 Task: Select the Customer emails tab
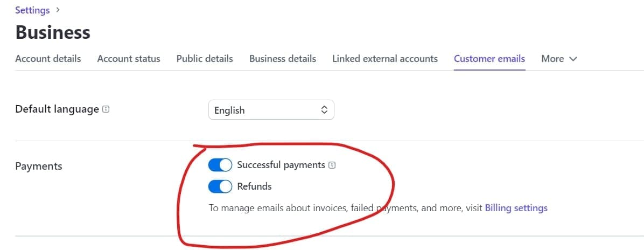point(489,59)
